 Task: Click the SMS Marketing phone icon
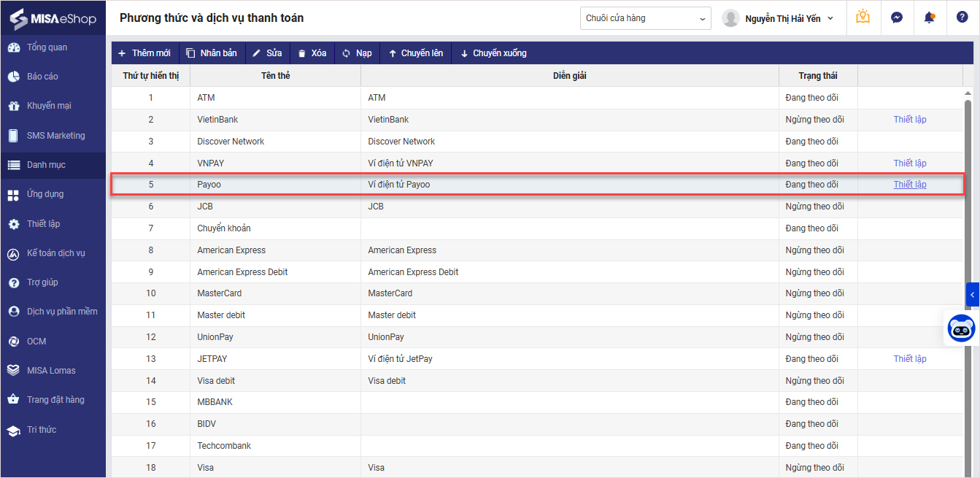click(13, 136)
